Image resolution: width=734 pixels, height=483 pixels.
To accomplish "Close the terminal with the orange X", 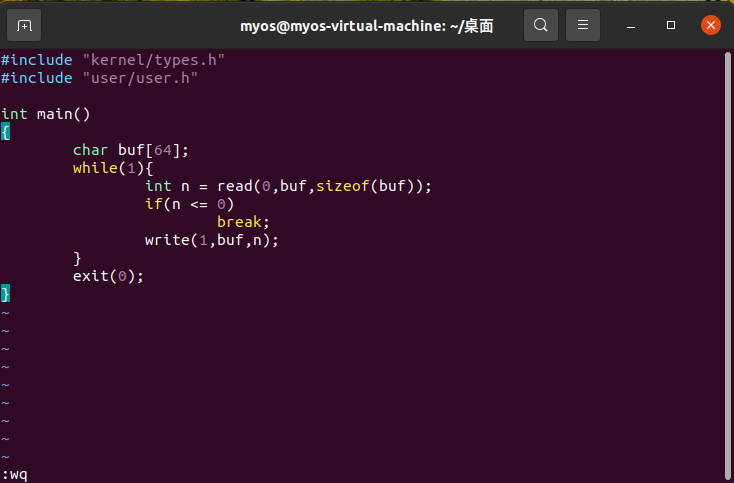I will pyautogui.click(x=710, y=25).
